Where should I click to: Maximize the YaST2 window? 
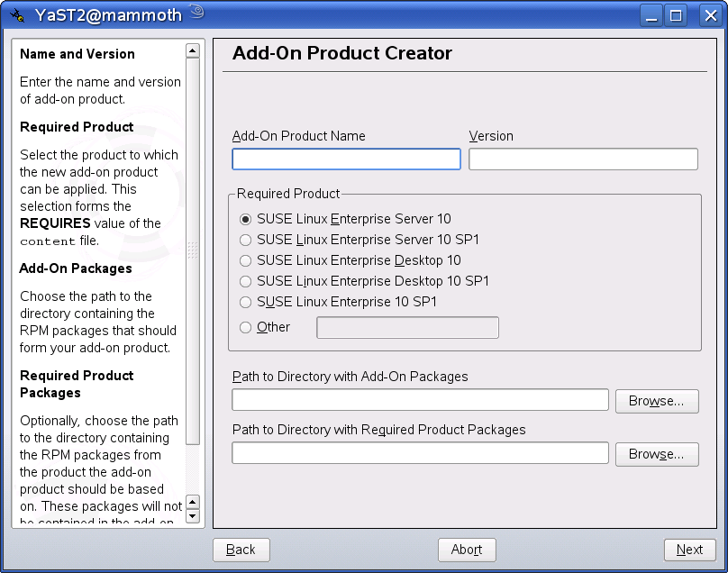(x=676, y=14)
